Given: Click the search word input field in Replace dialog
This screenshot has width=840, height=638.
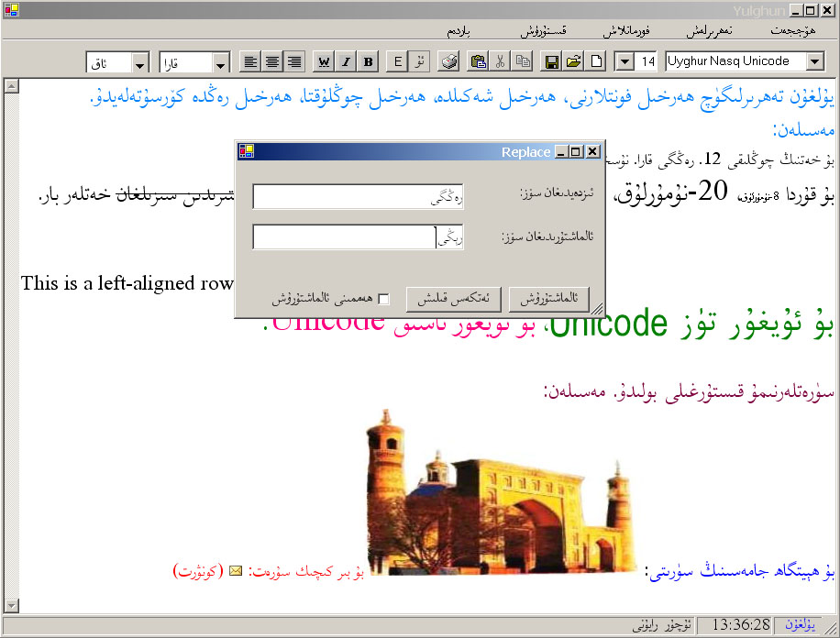Looking at the screenshot, I should [x=358, y=196].
